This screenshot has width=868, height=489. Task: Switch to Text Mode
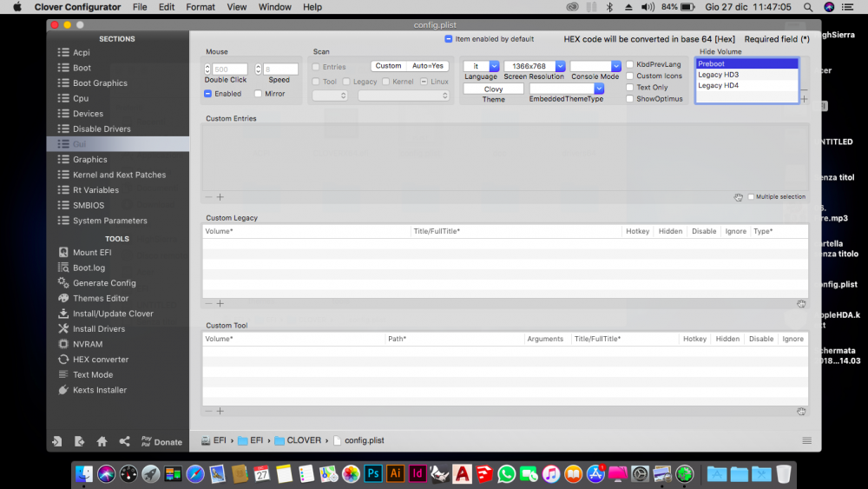tap(93, 375)
